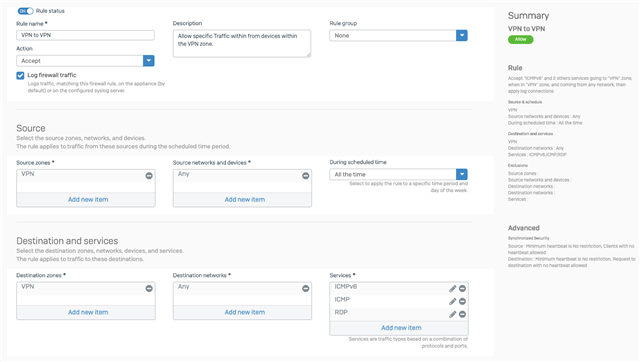Add new item to Source zones

[88, 200]
